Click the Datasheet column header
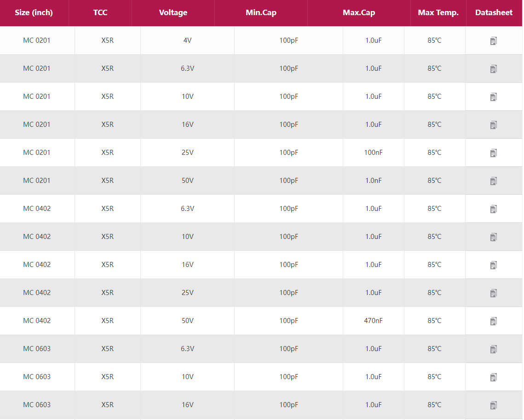524x420 pixels. tap(494, 13)
